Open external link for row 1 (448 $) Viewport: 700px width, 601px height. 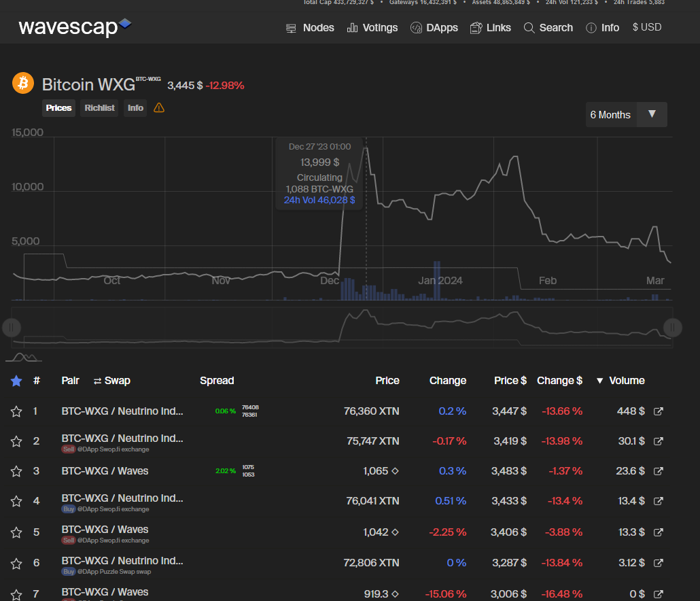pyautogui.click(x=659, y=411)
